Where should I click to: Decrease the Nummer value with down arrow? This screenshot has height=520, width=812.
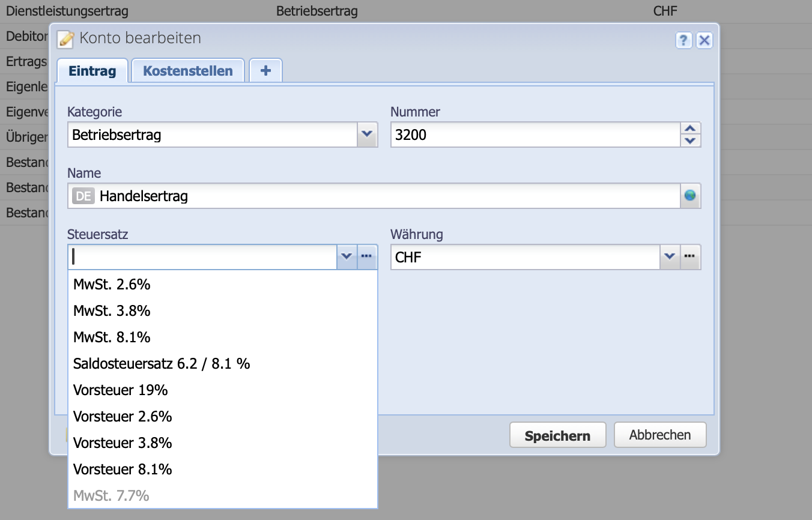tap(691, 141)
